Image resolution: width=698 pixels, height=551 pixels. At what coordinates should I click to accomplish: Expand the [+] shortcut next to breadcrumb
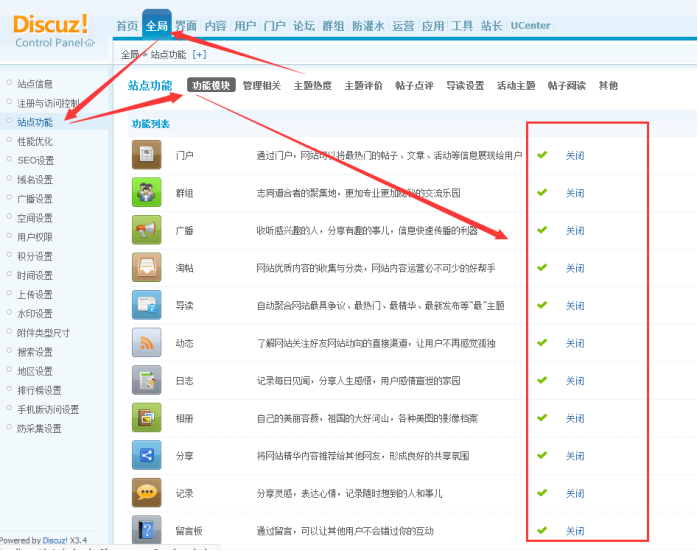199,55
